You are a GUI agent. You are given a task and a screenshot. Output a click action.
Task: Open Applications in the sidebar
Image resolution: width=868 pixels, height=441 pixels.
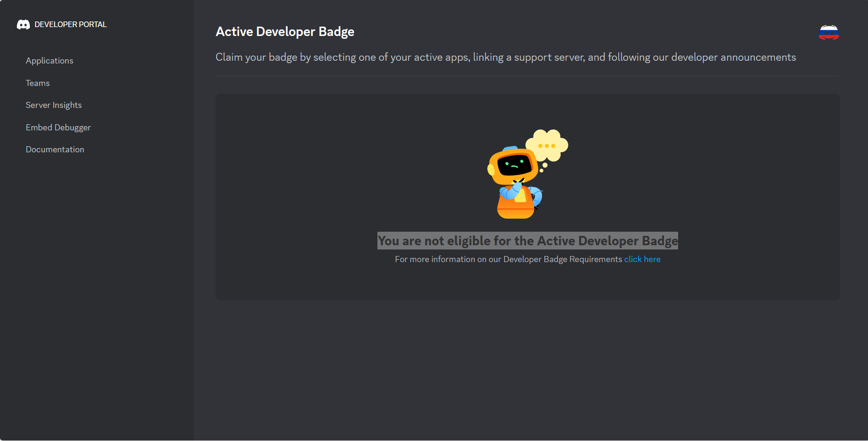tap(50, 61)
